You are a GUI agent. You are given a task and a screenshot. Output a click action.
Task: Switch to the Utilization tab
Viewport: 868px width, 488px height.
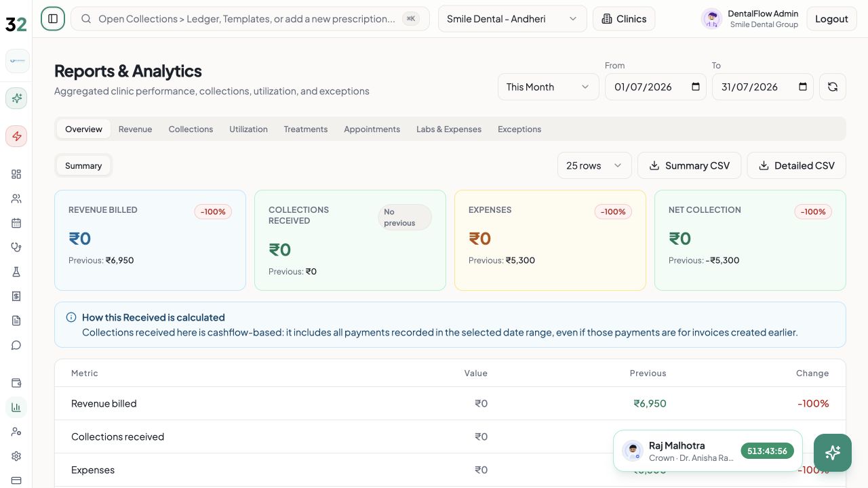click(x=248, y=129)
